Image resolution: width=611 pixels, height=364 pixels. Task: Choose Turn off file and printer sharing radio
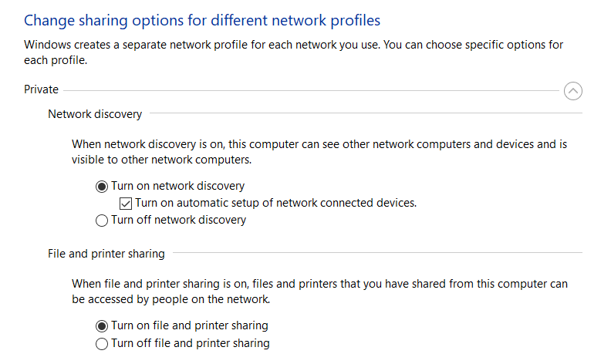(102, 343)
